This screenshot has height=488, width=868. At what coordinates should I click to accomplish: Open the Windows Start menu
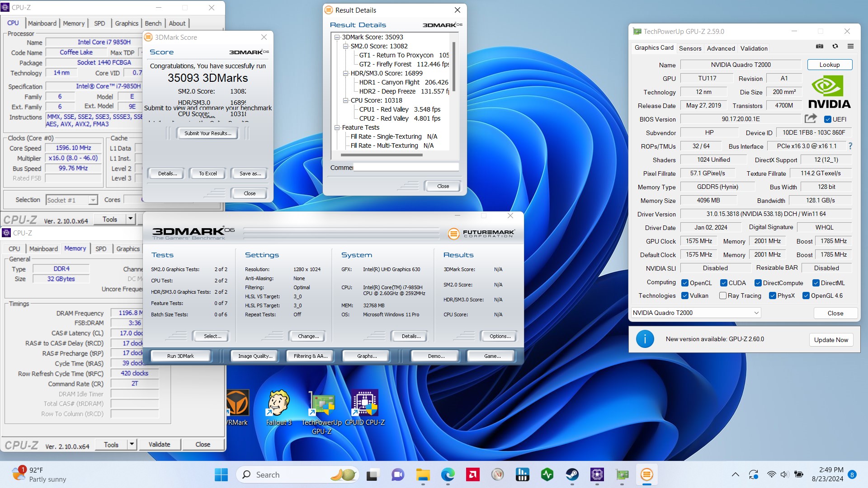[x=221, y=474]
